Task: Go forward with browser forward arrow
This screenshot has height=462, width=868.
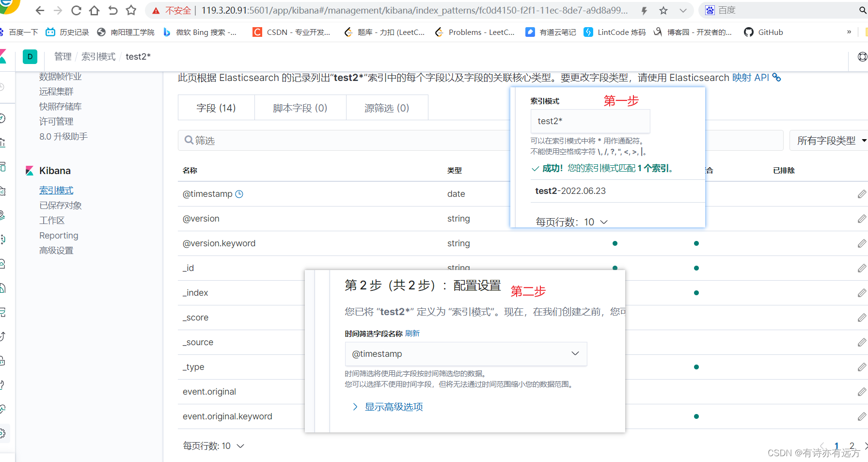Action: click(x=58, y=10)
